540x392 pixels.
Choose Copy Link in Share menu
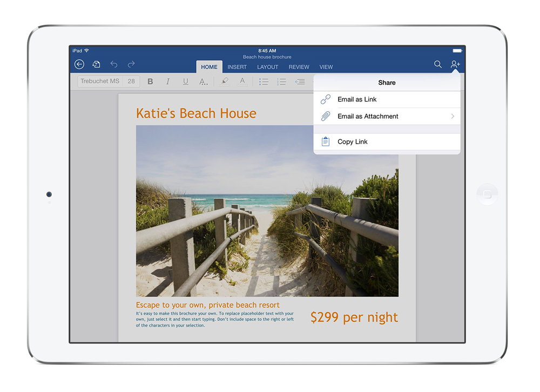(353, 141)
